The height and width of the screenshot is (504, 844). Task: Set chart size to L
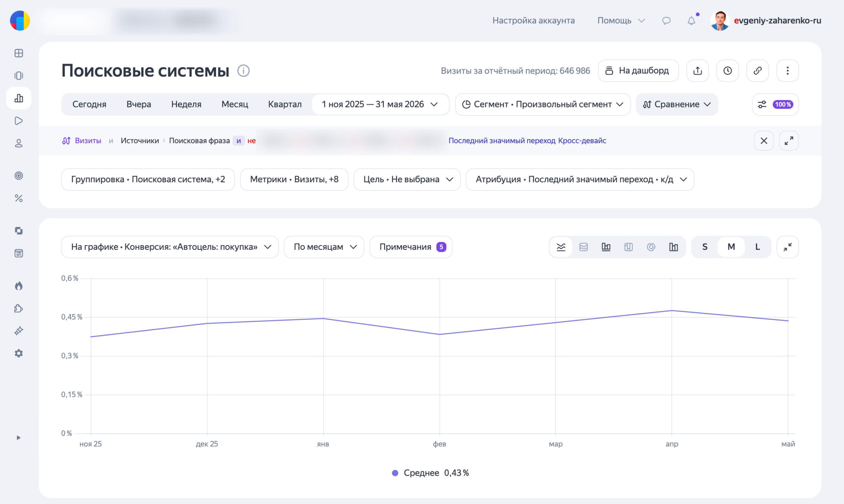[757, 247]
